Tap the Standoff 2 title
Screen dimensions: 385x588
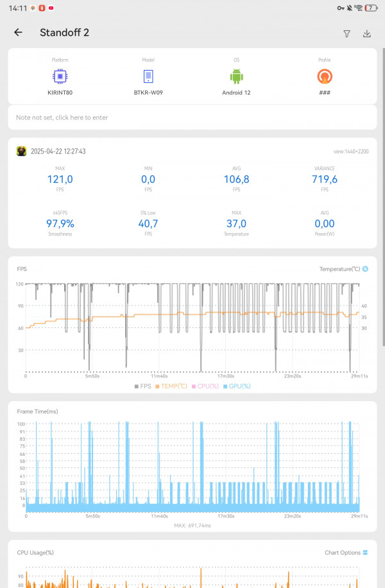64,33
